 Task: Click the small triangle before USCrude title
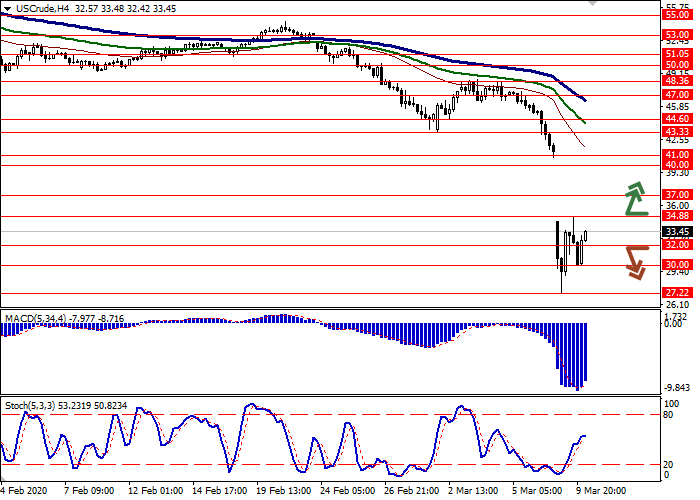[9, 8]
